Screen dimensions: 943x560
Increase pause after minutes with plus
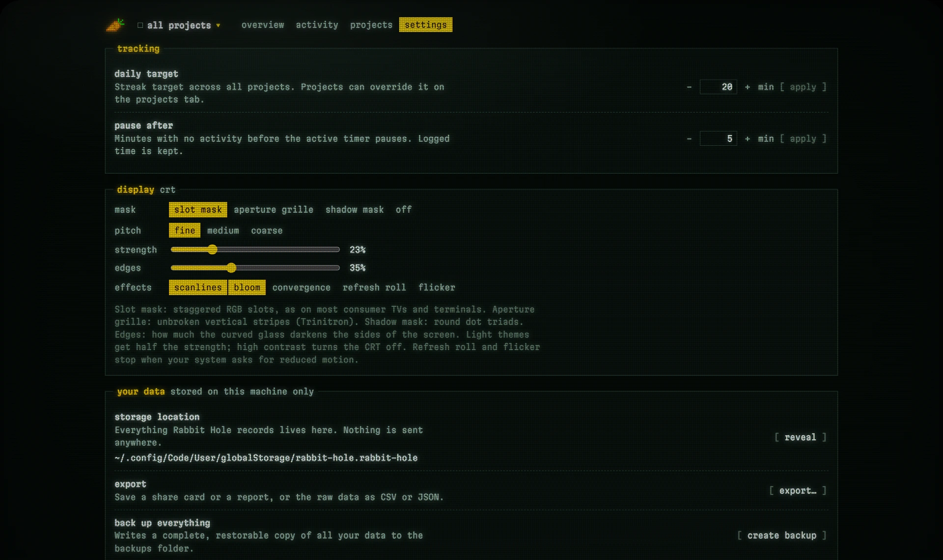click(x=748, y=139)
